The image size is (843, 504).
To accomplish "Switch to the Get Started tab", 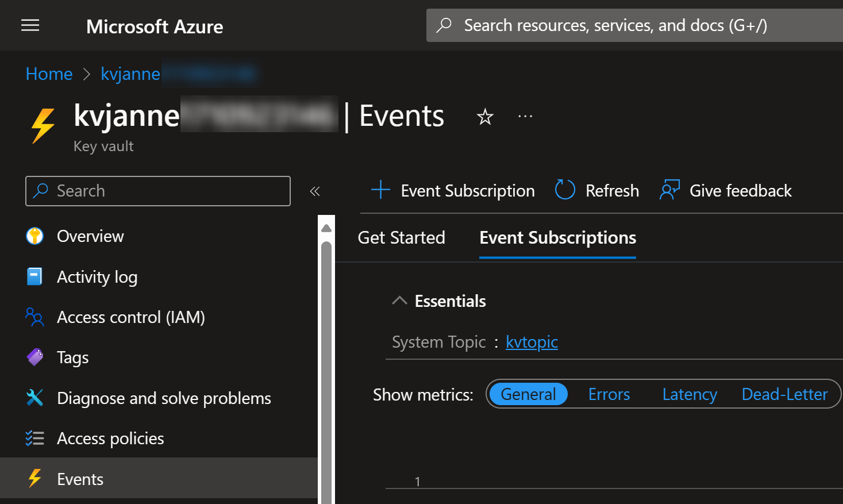I will [401, 237].
